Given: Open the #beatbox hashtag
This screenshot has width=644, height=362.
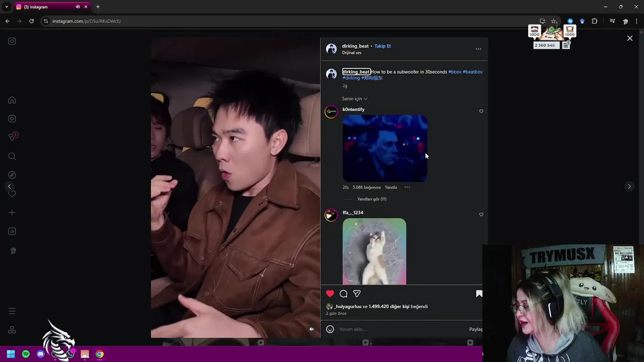Looking at the screenshot, I should [472, 72].
